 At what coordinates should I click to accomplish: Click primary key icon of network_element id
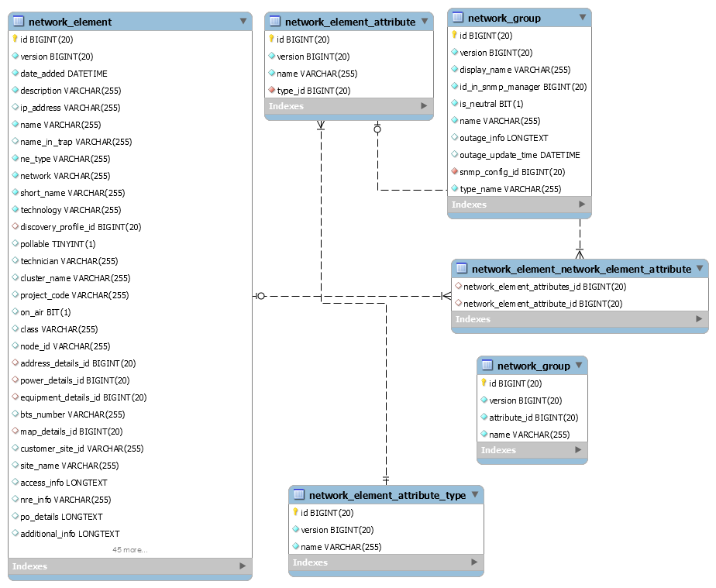tap(15, 39)
